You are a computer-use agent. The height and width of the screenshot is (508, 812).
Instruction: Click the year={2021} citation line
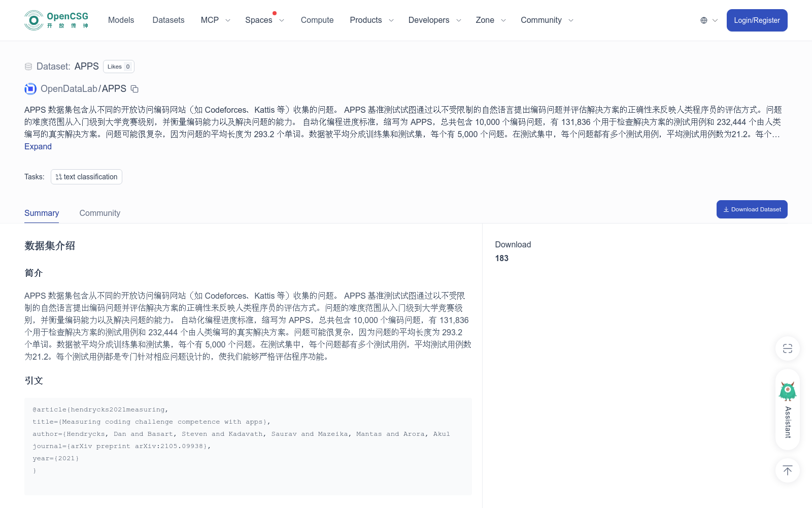pyautogui.click(x=56, y=458)
